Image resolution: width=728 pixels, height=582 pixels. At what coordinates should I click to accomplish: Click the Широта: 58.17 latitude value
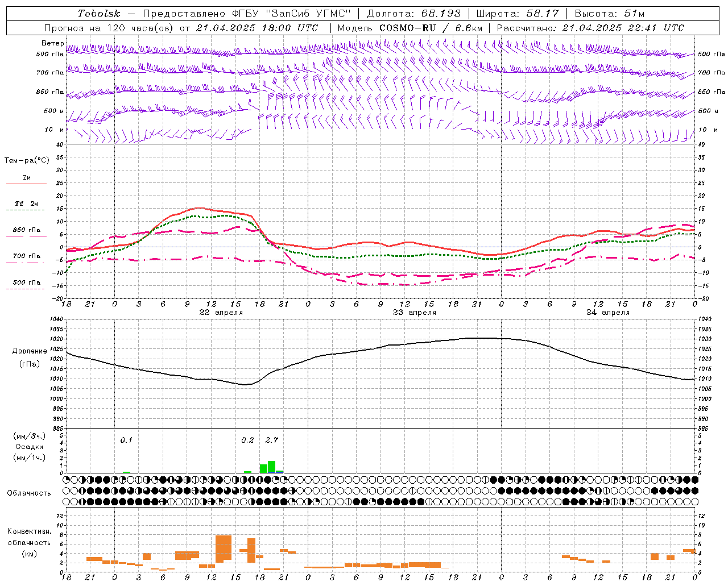pos(517,14)
